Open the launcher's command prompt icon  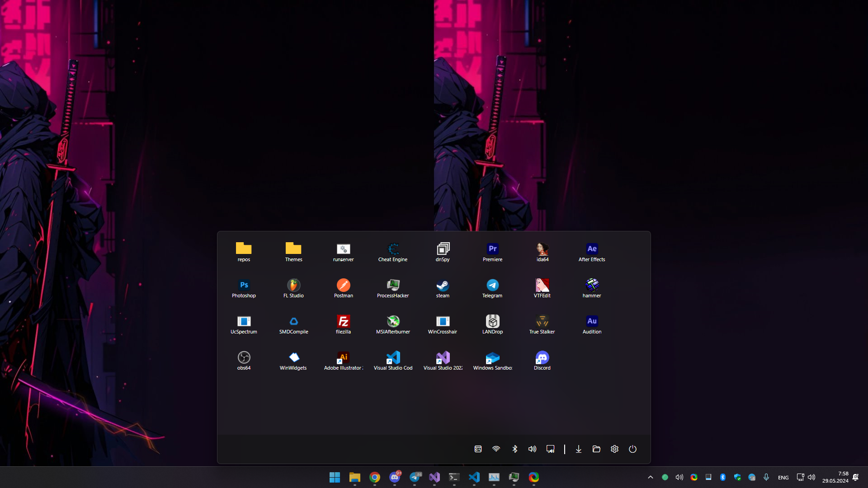pos(478,449)
